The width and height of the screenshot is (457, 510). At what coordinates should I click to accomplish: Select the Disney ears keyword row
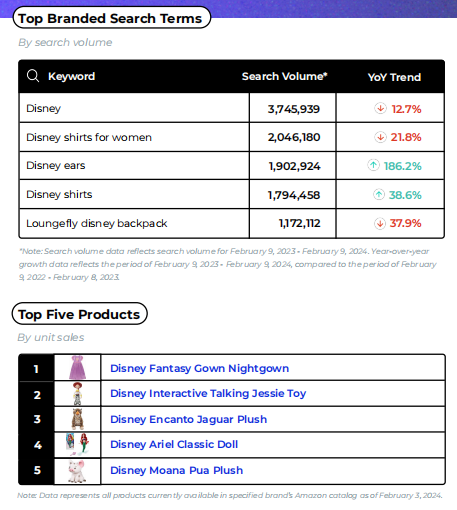[x=232, y=166]
